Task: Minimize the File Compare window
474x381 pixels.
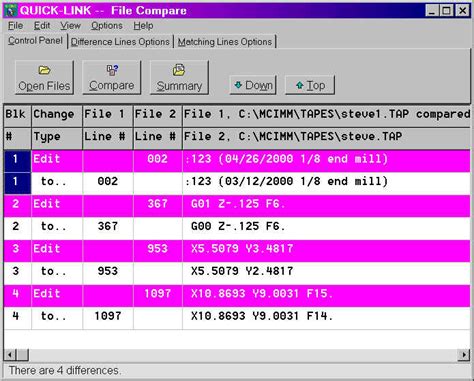Action: (432, 11)
